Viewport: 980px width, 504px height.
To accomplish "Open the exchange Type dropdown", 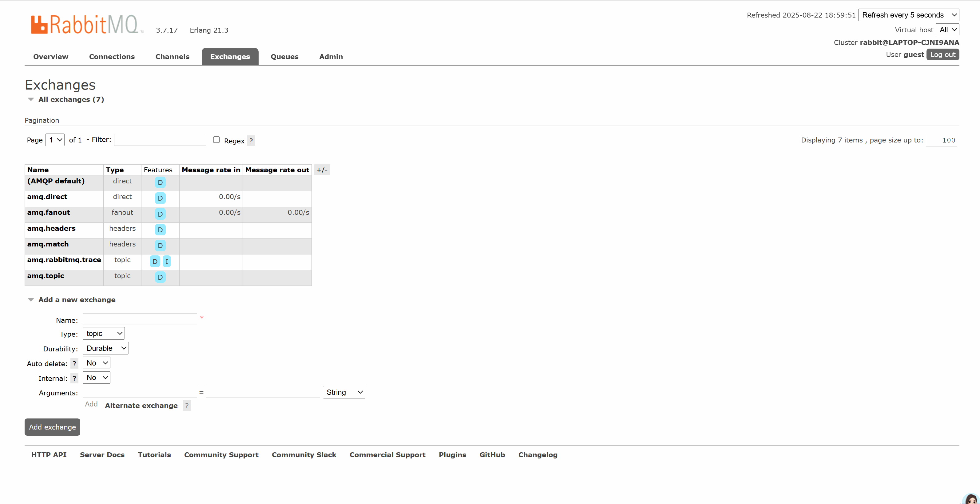I will coord(104,334).
